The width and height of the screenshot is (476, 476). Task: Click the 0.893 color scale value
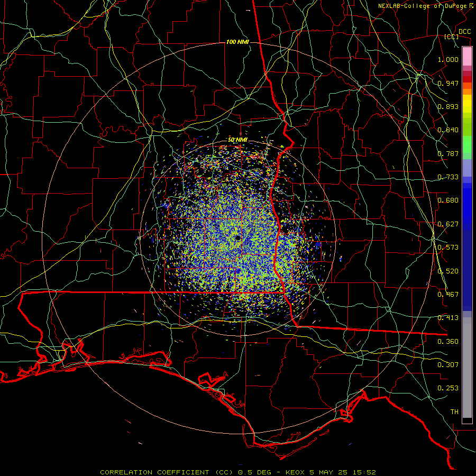point(448,106)
